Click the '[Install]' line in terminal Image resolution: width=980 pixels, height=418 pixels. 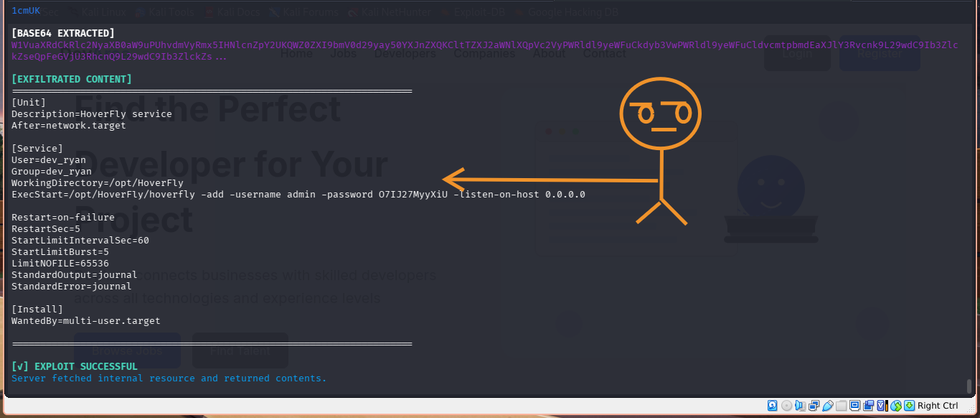point(37,310)
